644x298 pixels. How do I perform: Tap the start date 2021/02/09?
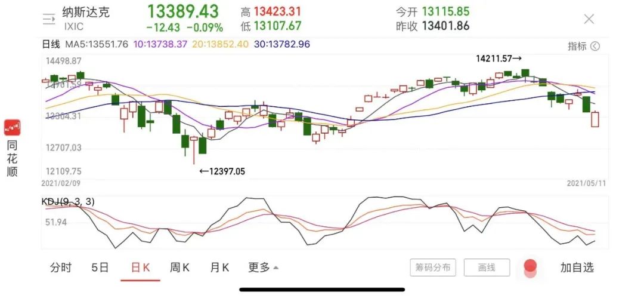click(61, 183)
